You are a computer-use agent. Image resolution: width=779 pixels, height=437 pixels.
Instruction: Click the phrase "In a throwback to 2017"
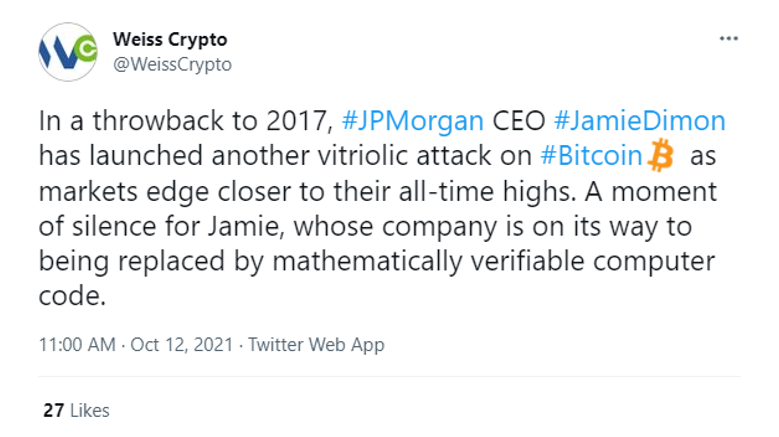(x=186, y=121)
